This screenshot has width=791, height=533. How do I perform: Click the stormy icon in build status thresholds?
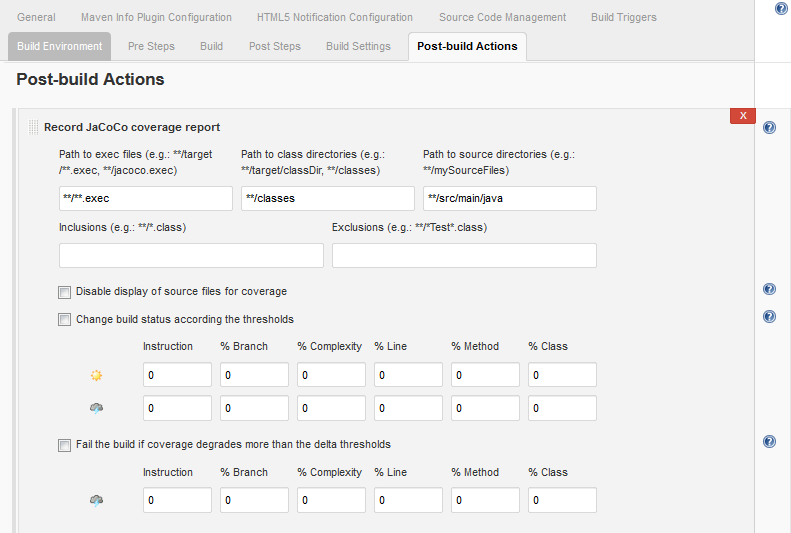[96, 408]
